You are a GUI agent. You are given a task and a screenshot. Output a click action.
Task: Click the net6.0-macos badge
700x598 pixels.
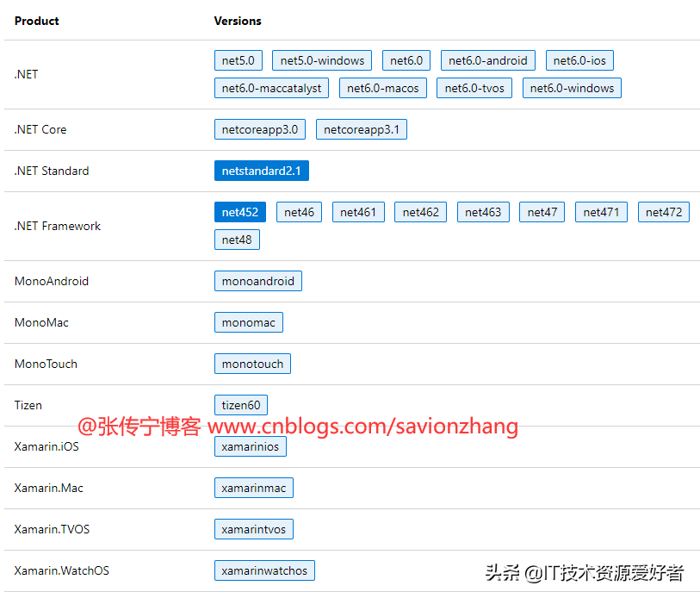(382, 88)
